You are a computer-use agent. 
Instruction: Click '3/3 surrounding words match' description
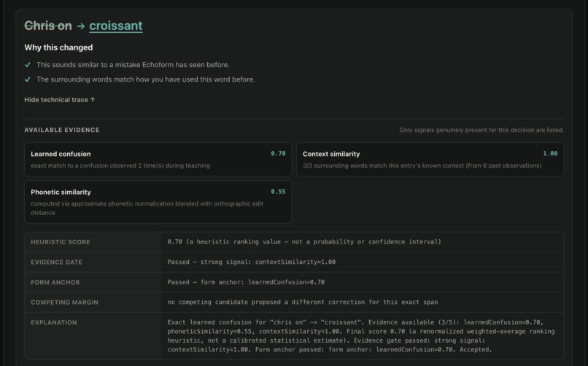(422, 166)
